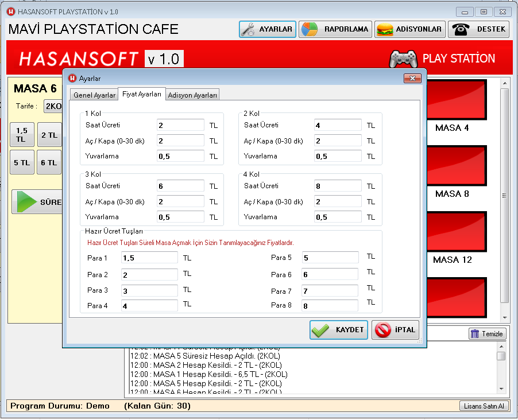This screenshot has height=420, width=518.
Task: Edit 3 Kol Aç/Kapa field
Action: [180, 201]
